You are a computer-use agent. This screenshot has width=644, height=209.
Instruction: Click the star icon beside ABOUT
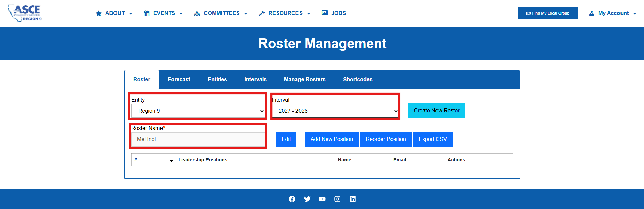[x=99, y=13]
